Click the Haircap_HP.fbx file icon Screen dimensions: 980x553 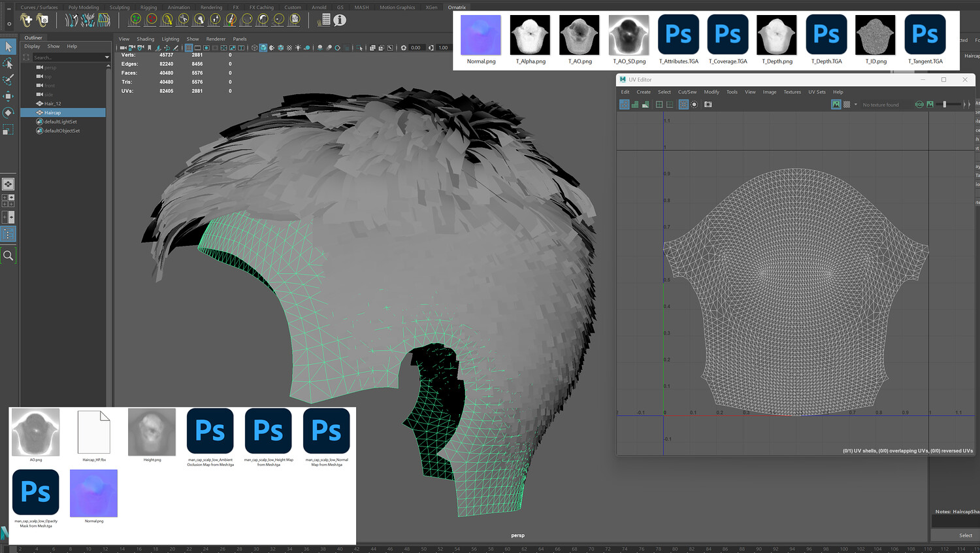[94, 432]
